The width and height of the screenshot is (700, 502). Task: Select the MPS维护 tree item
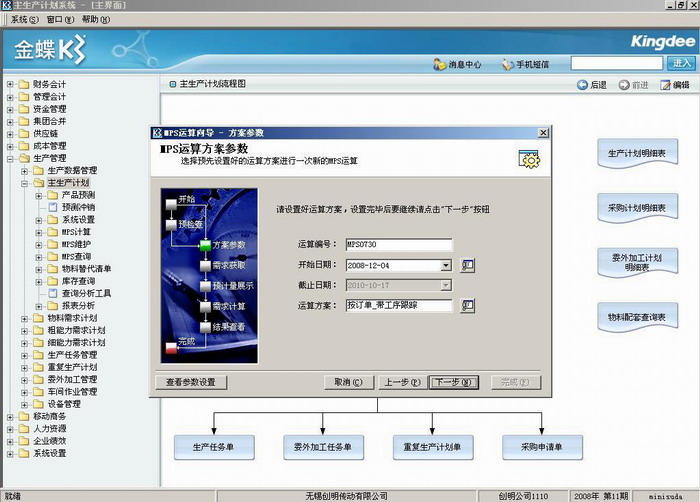tap(76, 244)
